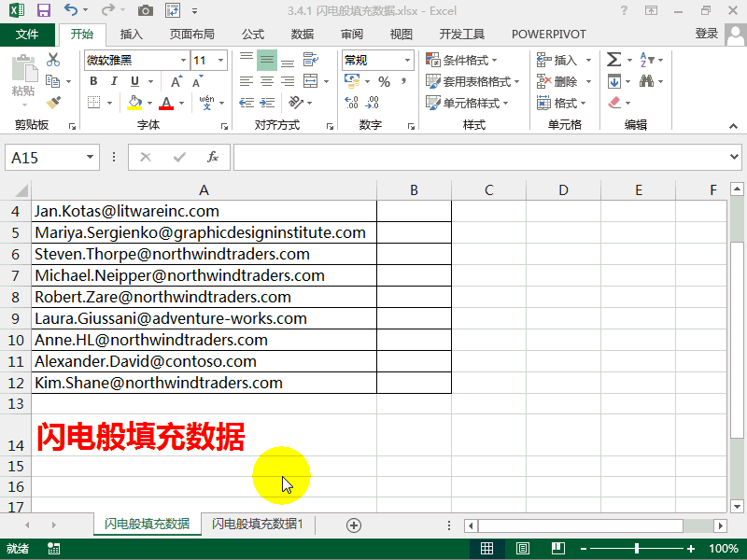Screen dimensions: 747x560
Task: Open 条件格式 conditional formatting dropdown
Action: click(x=461, y=61)
